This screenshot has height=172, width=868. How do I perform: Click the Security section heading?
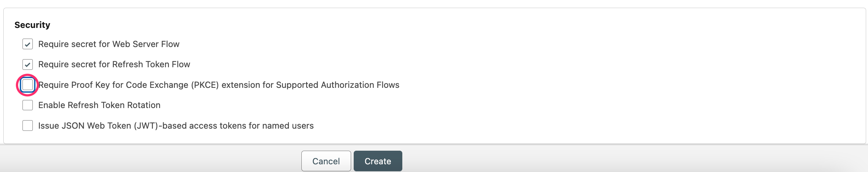[32, 25]
